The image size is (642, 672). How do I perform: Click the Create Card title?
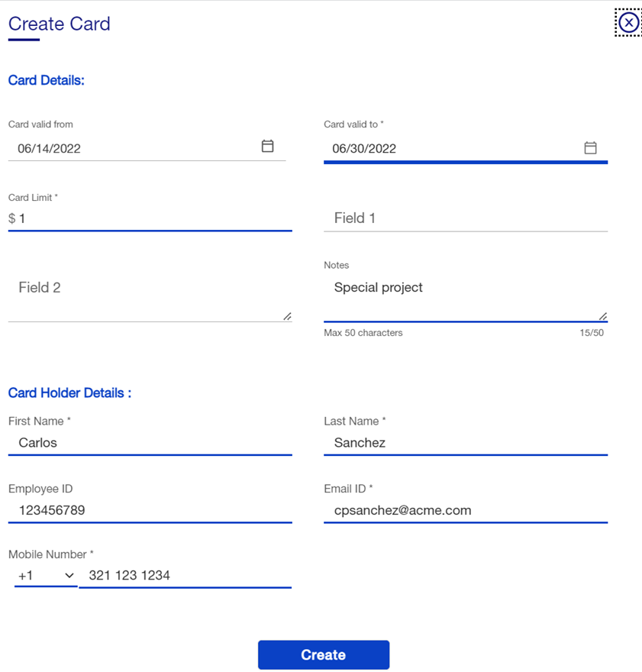point(60,24)
